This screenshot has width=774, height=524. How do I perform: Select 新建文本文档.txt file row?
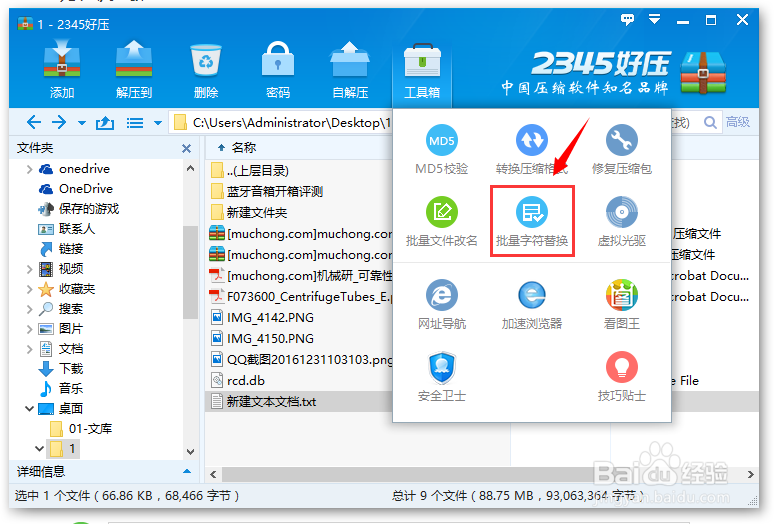click(299, 402)
